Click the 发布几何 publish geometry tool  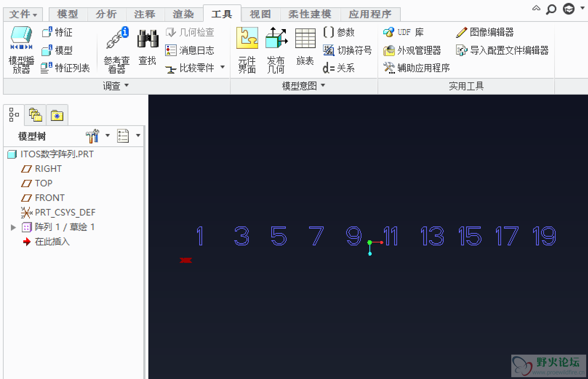(x=276, y=50)
